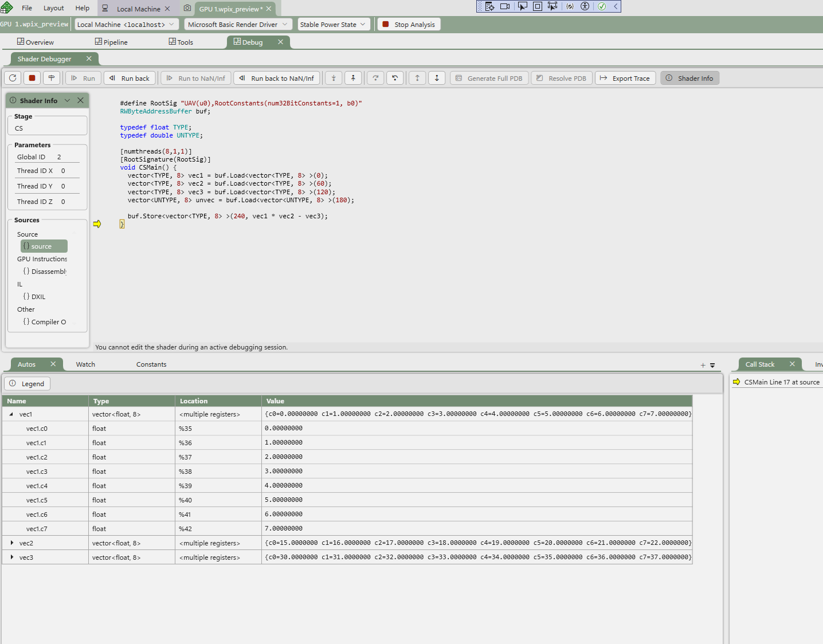Click the plus icon in Autos panel header
The image size is (823, 644).
(x=703, y=365)
